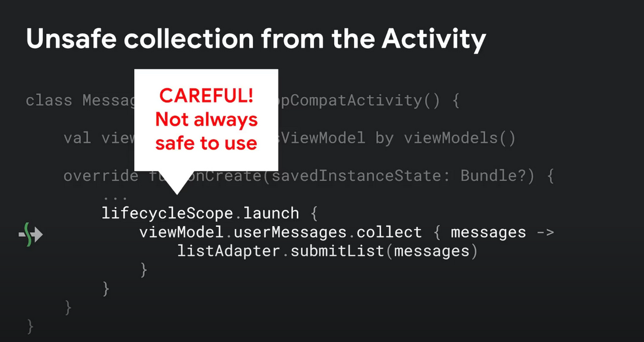Click the dimmed class keyword
The width and height of the screenshot is (644, 342).
pyautogui.click(x=49, y=101)
